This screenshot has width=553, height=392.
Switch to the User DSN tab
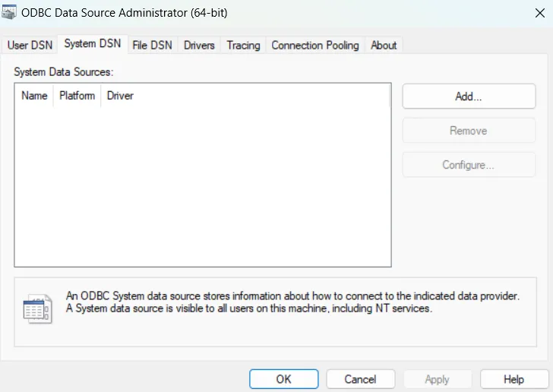pos(30,45)
